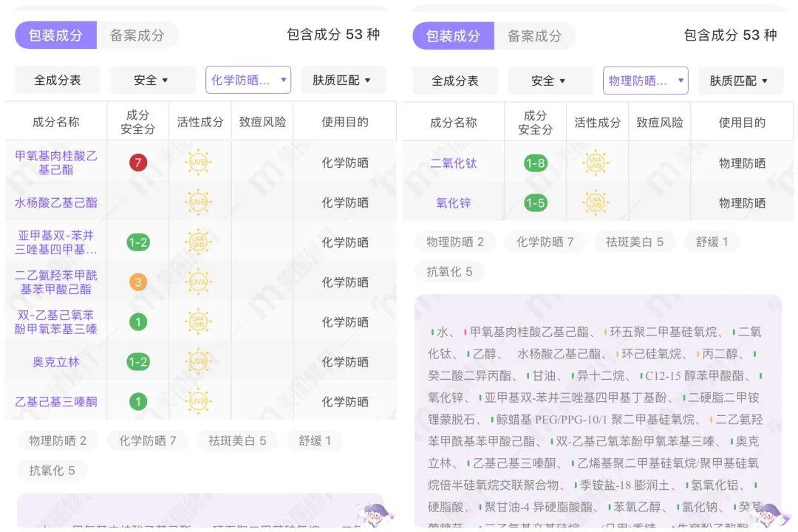798x532 pixels.
Task: Open 亚甲基双-苯并三唑基四甲基 ingredient link
Action: [56, 242]
